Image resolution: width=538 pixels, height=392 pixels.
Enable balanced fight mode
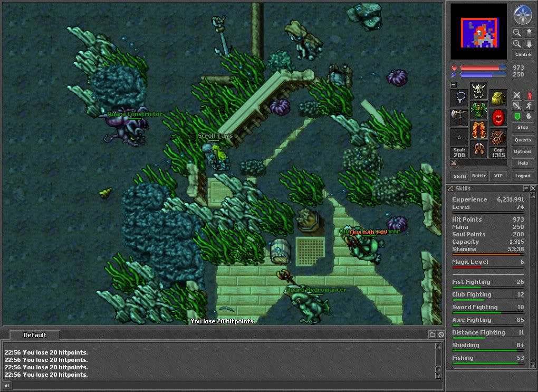517,106
